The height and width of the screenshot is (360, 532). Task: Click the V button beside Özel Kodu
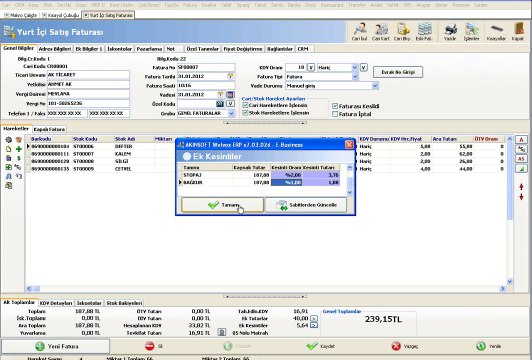[230, 104]
